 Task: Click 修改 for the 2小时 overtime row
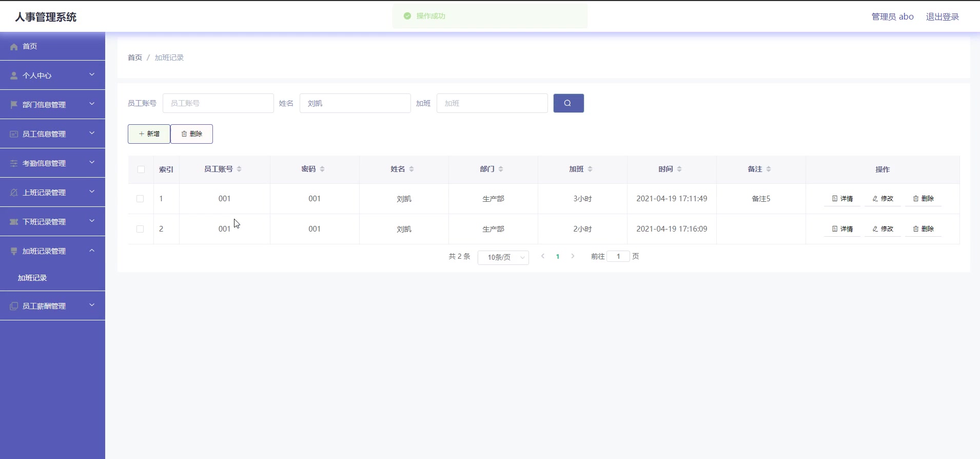click(x=883, y=229)
